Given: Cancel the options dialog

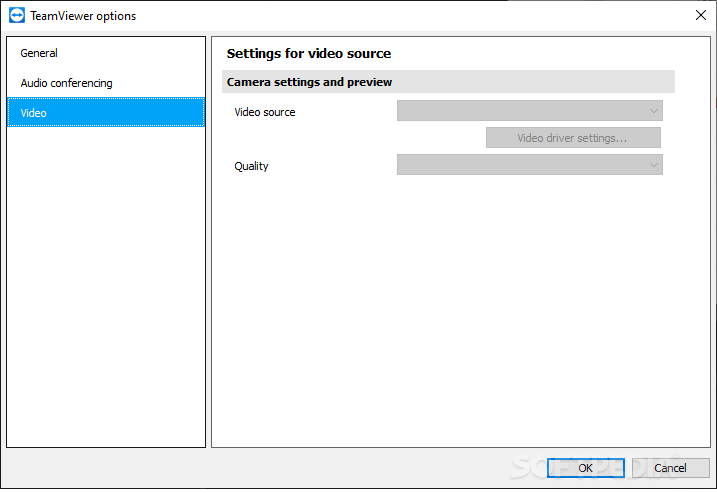Looking at the screenshot, I should (x=670, y=468).
